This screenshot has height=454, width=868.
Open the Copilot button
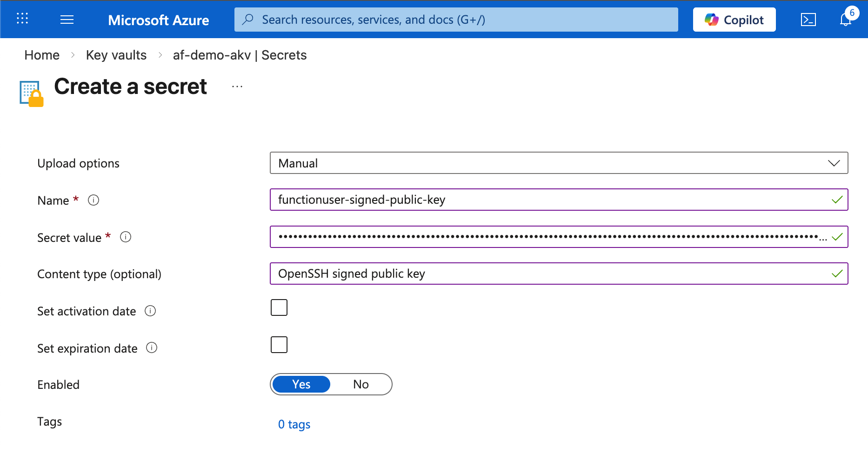click(734, 20)
